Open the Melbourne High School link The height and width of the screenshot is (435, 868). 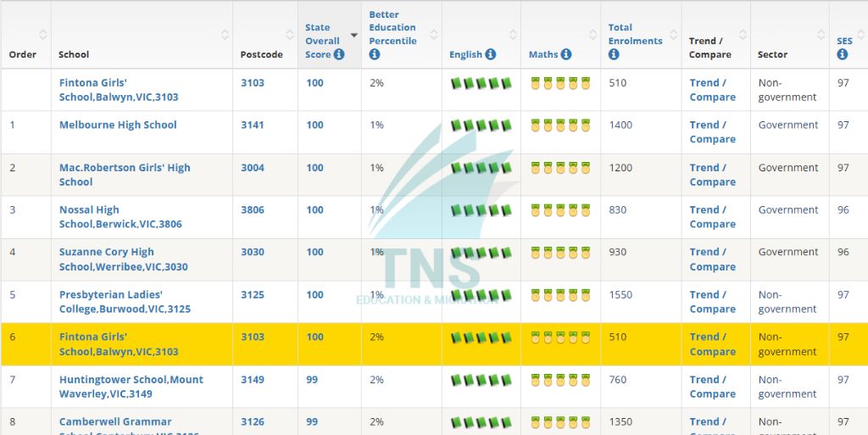tap(118, 125)
